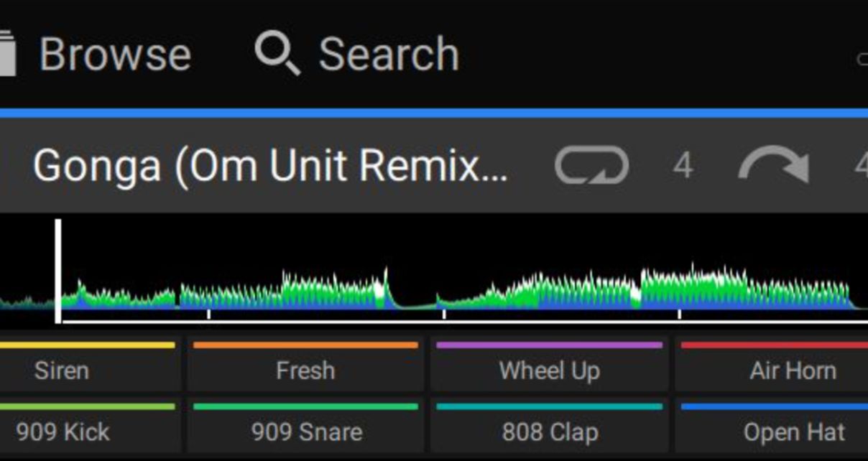Viewport: 868px width, 461px height.
Task: Trigger the 909 Kick sample pad
Action: pos(88,427)
